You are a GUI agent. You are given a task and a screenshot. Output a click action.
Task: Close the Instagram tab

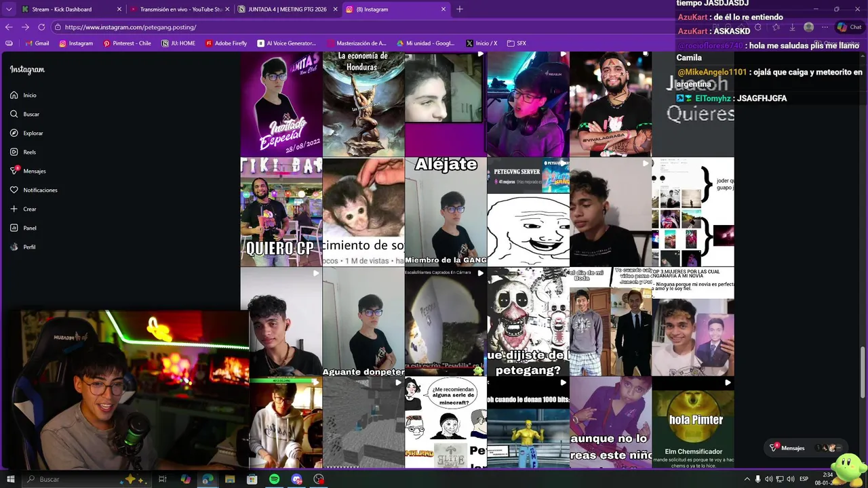[444, 9]
